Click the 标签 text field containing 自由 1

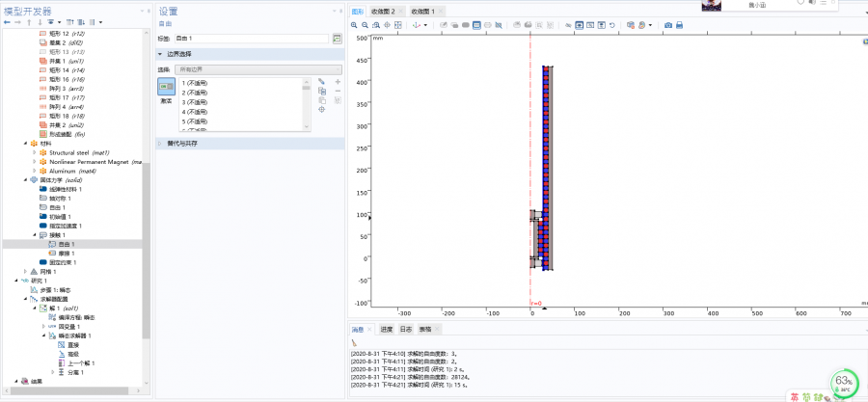tap(251, 38)
